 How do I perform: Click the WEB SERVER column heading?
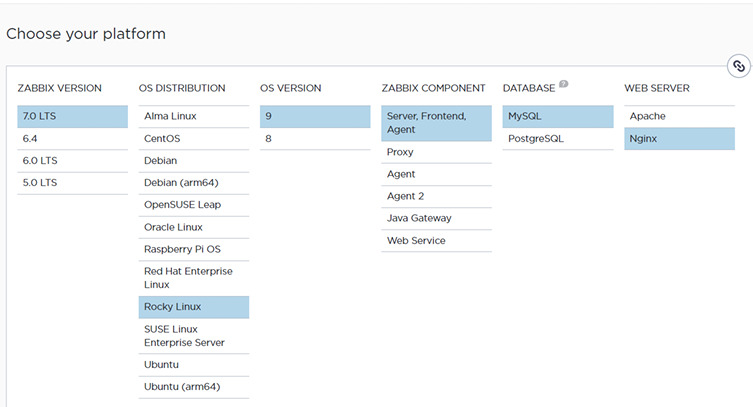[657, 88]
